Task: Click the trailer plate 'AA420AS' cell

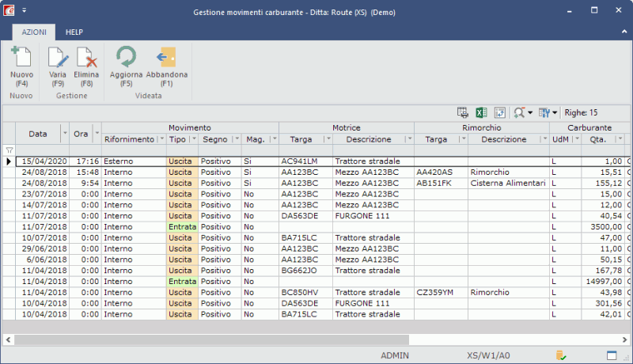Action: click(x=441, y=172)
